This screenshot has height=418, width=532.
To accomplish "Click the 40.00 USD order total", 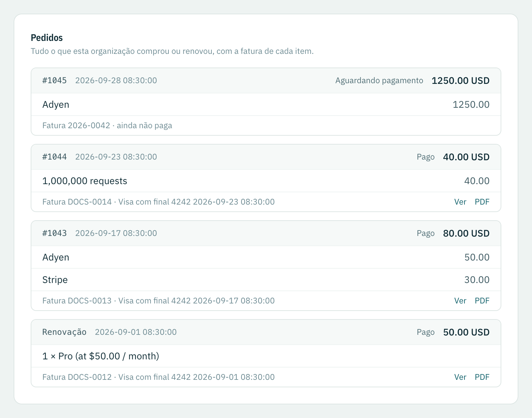I will pyautogui.click(x=466, y=157).
